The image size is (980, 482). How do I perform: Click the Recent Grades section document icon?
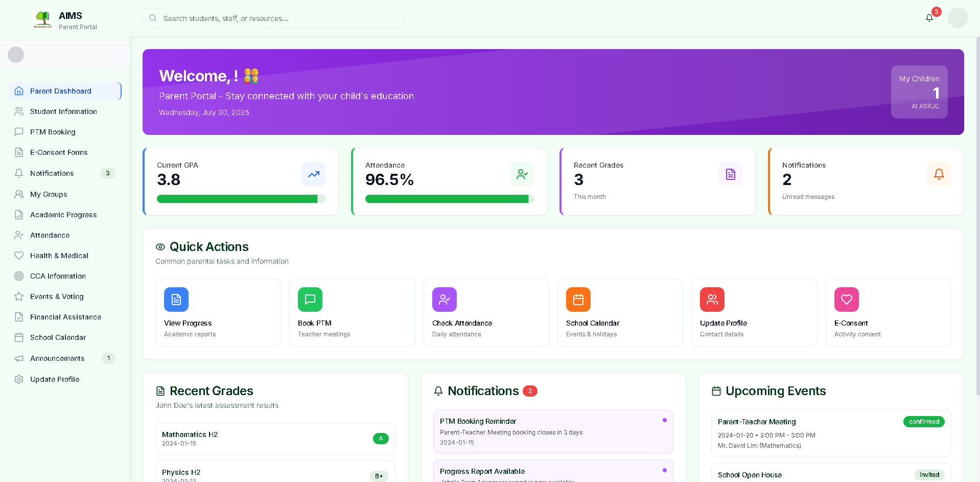coord(160,391)
